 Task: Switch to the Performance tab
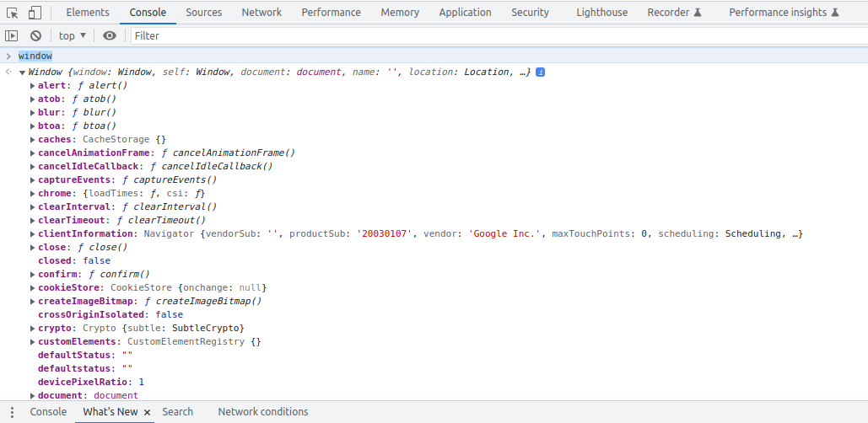click(331, 12)
